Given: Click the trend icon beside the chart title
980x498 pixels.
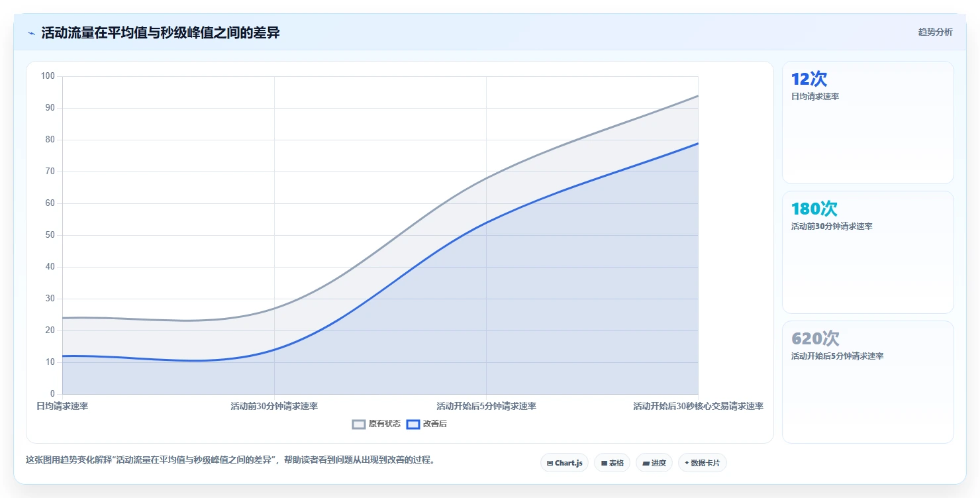Looking at the screenshot, I should pos(31,33).
